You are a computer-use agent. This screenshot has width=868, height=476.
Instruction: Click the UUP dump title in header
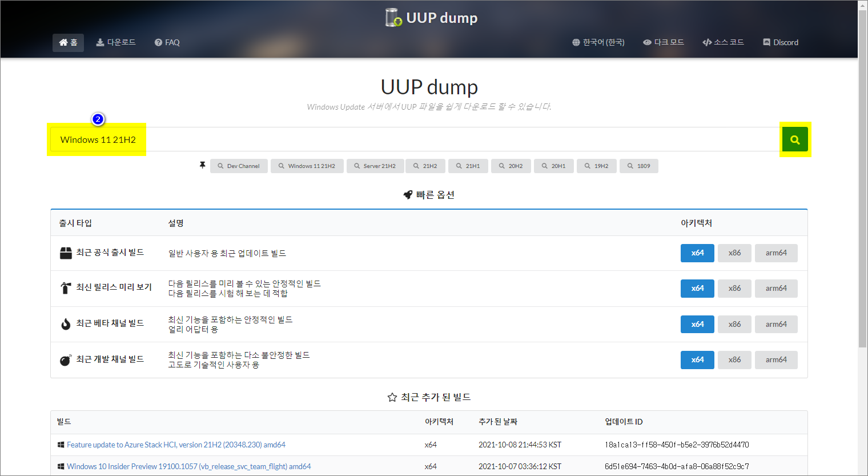click(441, 18)
